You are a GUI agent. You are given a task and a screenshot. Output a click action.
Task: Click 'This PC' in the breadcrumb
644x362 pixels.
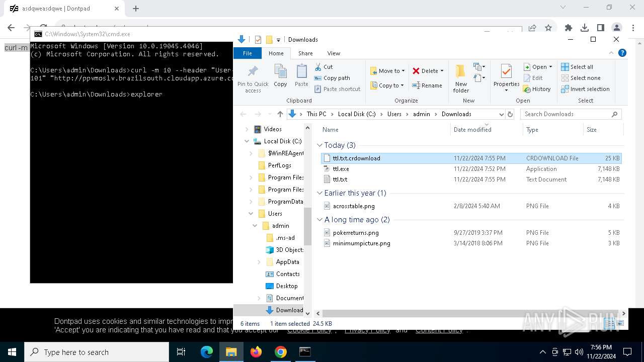pyautogui.click(x=316, y=114)
